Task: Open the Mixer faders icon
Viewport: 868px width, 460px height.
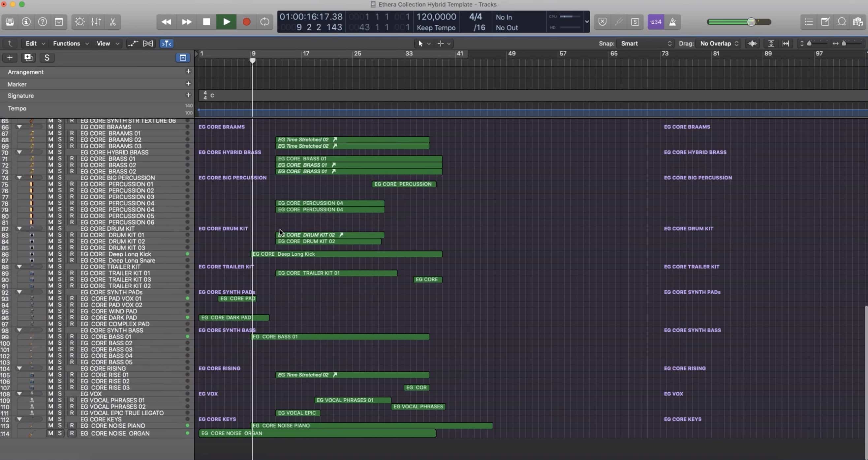Action: (96, 22)
